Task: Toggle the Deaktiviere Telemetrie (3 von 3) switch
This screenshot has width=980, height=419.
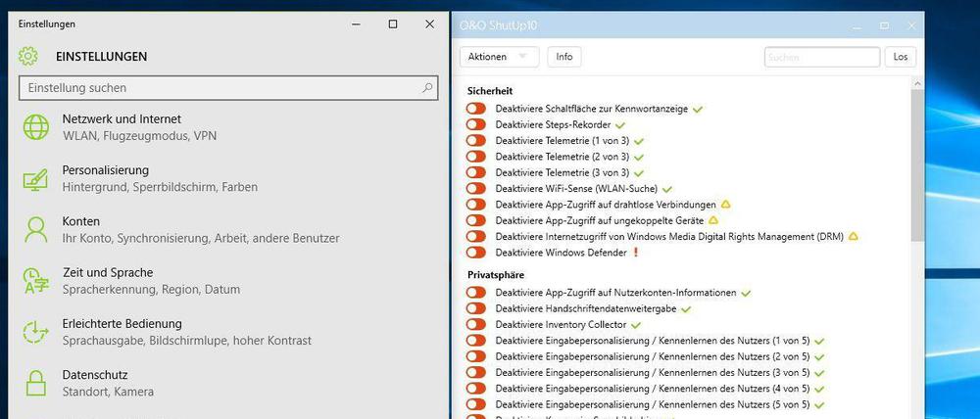Action: coord(475,172)
